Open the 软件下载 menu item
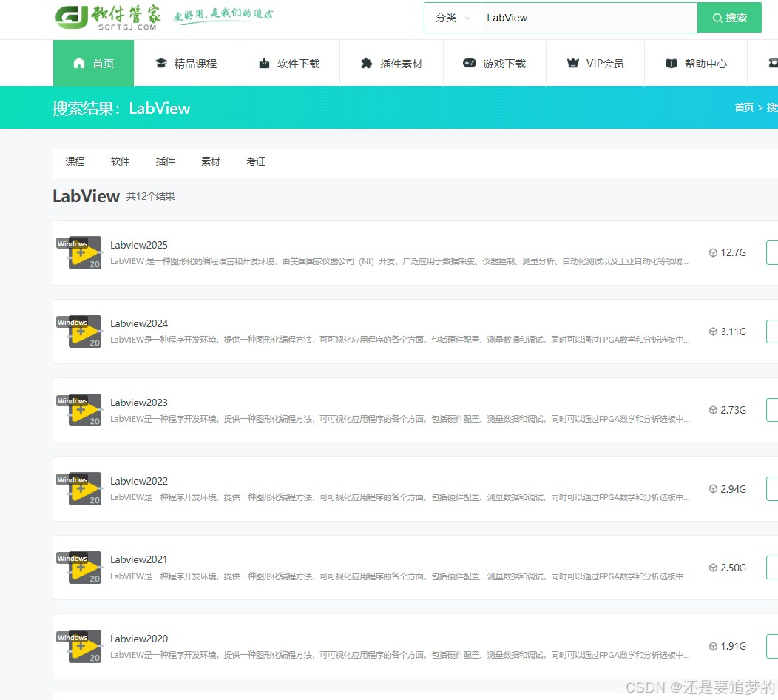Screen dimensions: 778x700 (288, 63)
